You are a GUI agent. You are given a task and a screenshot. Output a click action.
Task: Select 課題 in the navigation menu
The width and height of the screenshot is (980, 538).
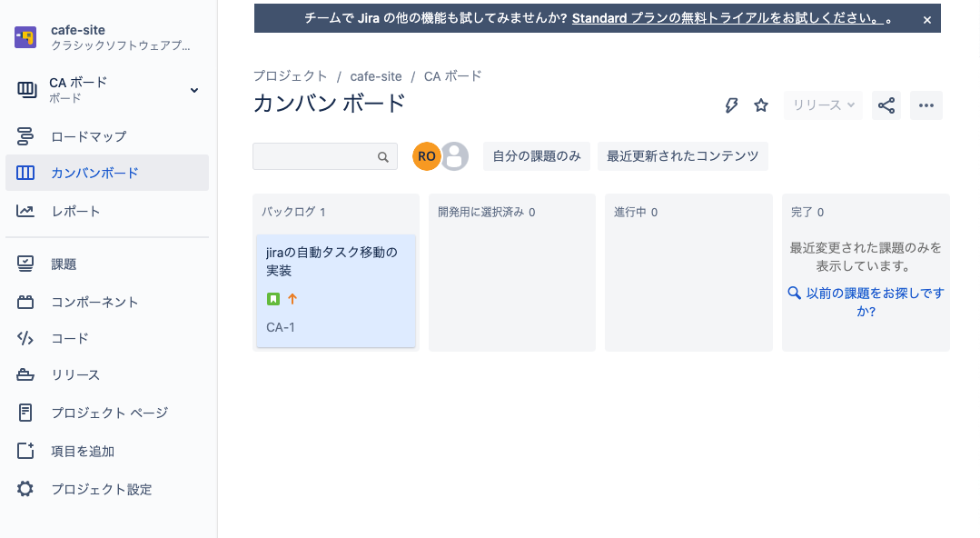[x=64, y=264]
